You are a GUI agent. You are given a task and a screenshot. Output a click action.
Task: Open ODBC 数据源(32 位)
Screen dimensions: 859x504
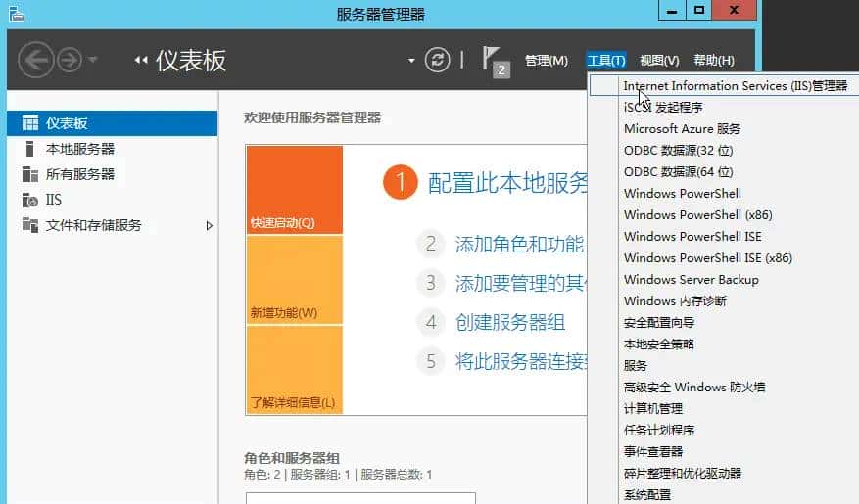678,151
